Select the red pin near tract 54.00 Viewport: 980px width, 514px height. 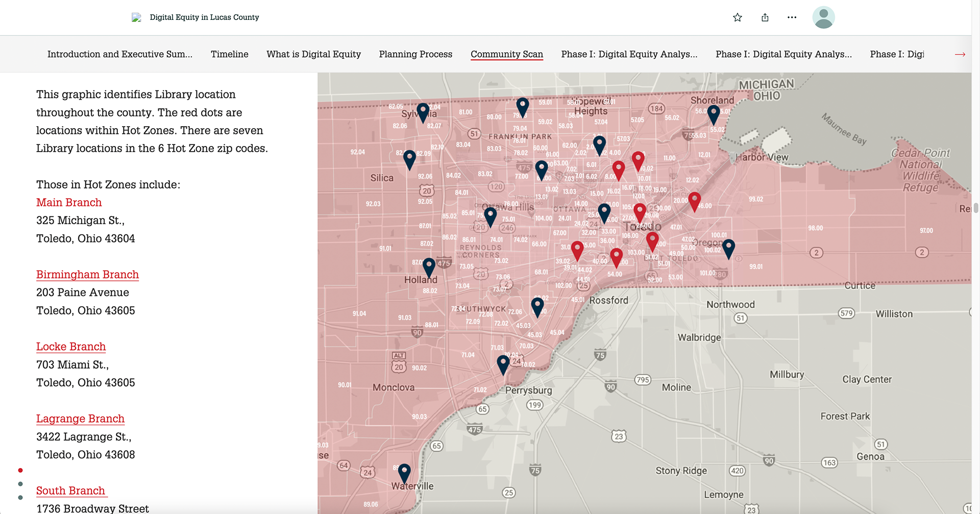[x=616, y=258]
